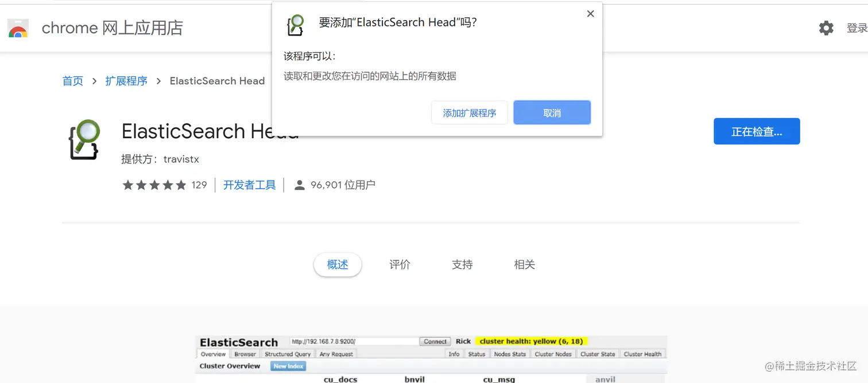Open the 登录 sign-in link
This screenshot has height=383, width=868.
pyautogui.click(x=857, y=28)
